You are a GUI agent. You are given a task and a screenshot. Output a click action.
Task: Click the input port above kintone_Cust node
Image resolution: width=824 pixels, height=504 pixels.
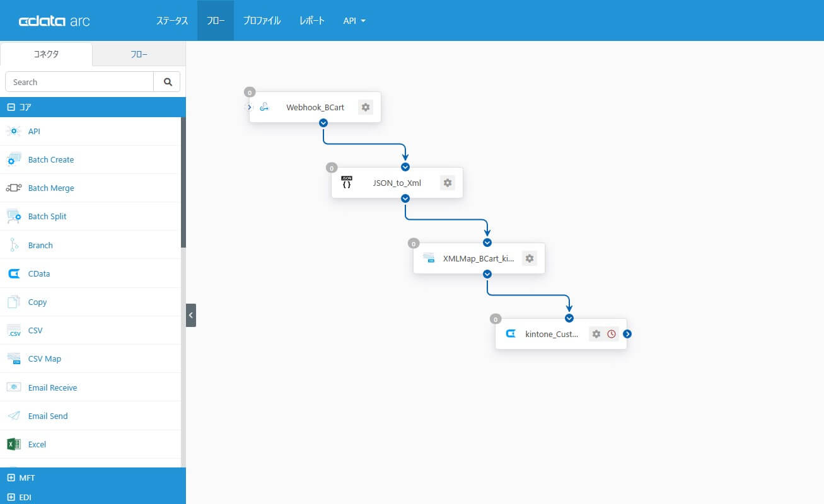click(x=569, y=318)
